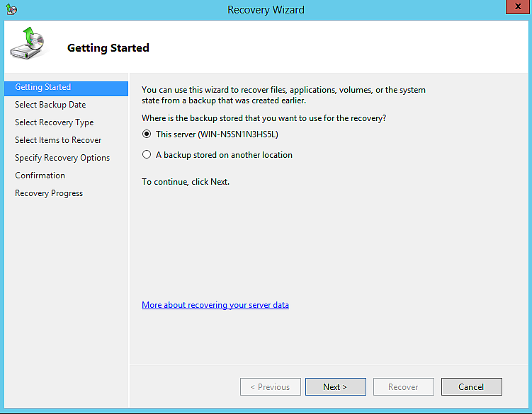Open the Getting Started step
The width and height of the screenshot is (532, 414).
(66, 87)
